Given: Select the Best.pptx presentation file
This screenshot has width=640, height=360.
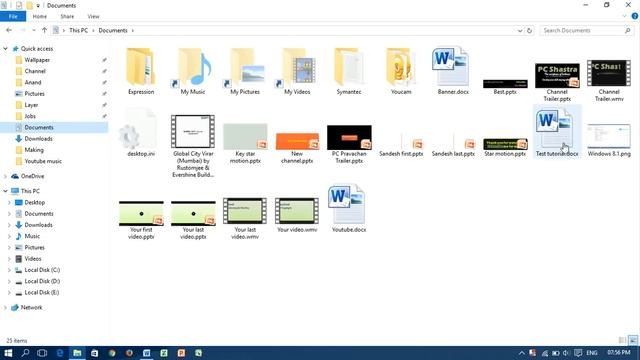Looking at the screenshot, I should click(x=505, y=87).
